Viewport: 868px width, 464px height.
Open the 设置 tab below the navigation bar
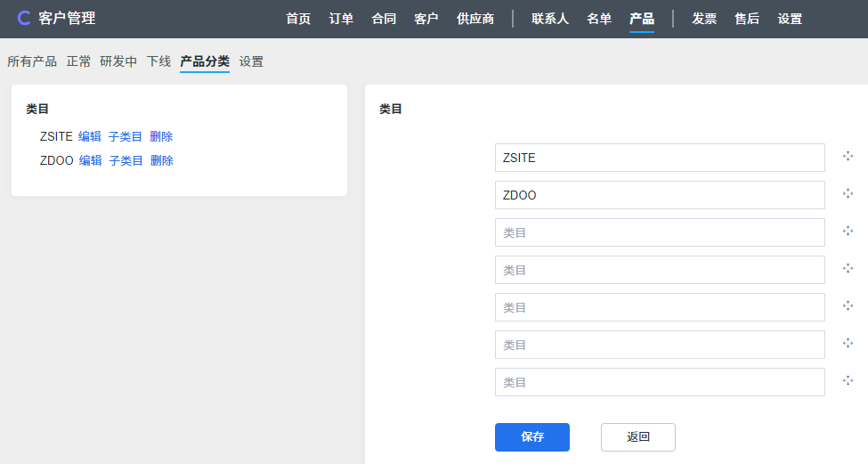tap(251, 61)
